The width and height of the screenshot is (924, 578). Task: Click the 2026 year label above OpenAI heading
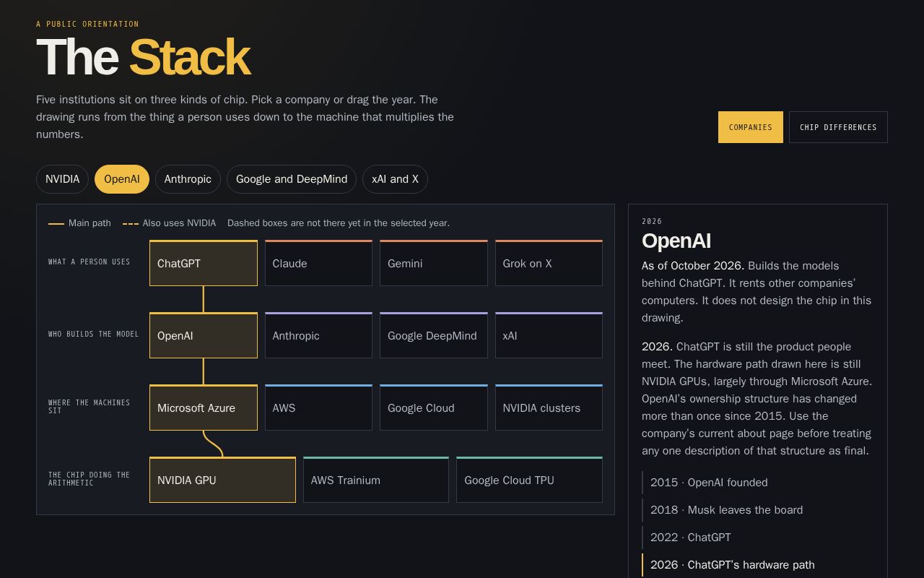click(x=652, y=221)
